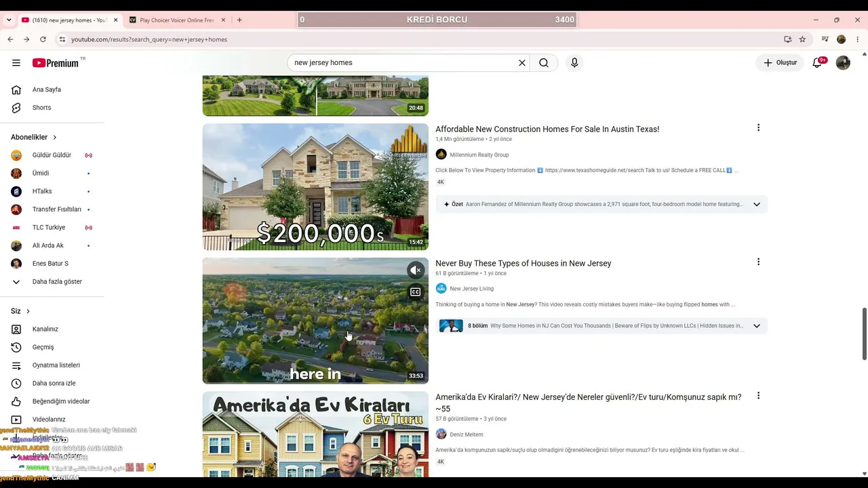This screenshot has width=868, height=488.
Task: Open the Chrome three-dot menu
Action: coord(858,39)
